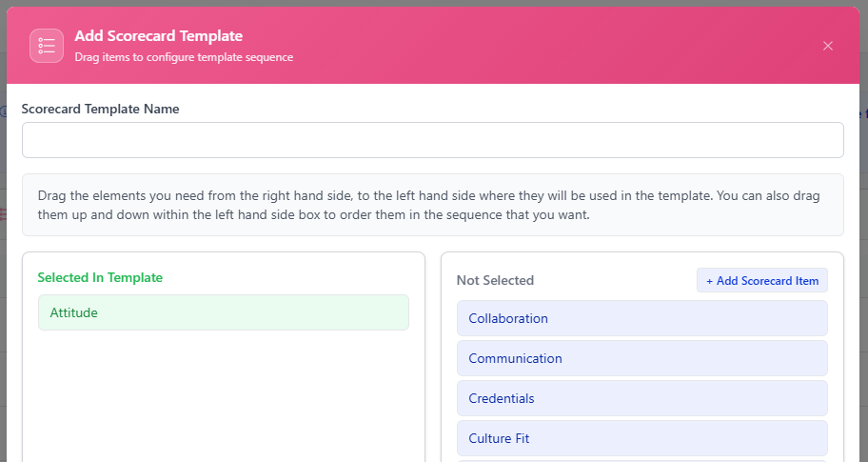Select the Communication scorecard item
The image size is (868, 462).
click(x=642, y=358)
